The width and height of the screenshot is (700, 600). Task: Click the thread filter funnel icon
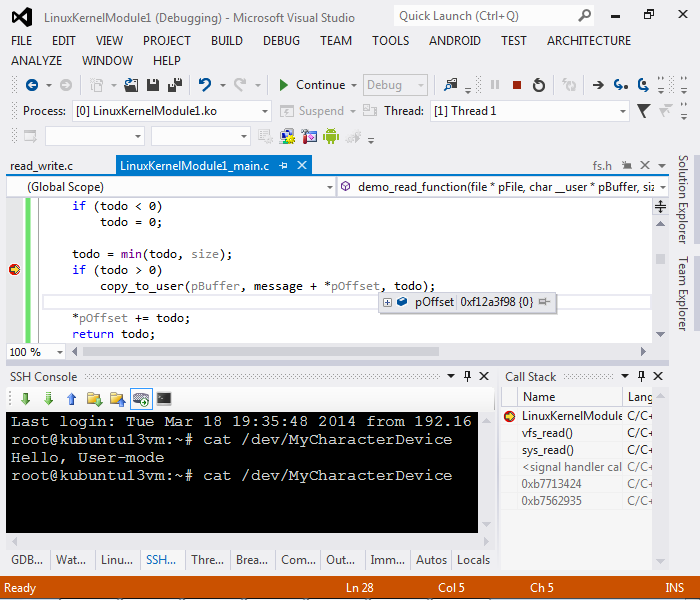coord(643,111)
